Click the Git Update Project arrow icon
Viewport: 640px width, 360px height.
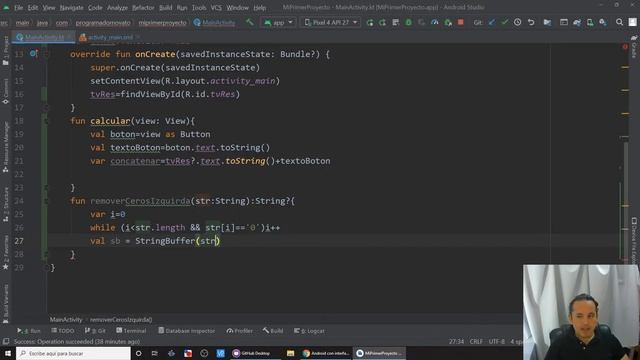492,22
